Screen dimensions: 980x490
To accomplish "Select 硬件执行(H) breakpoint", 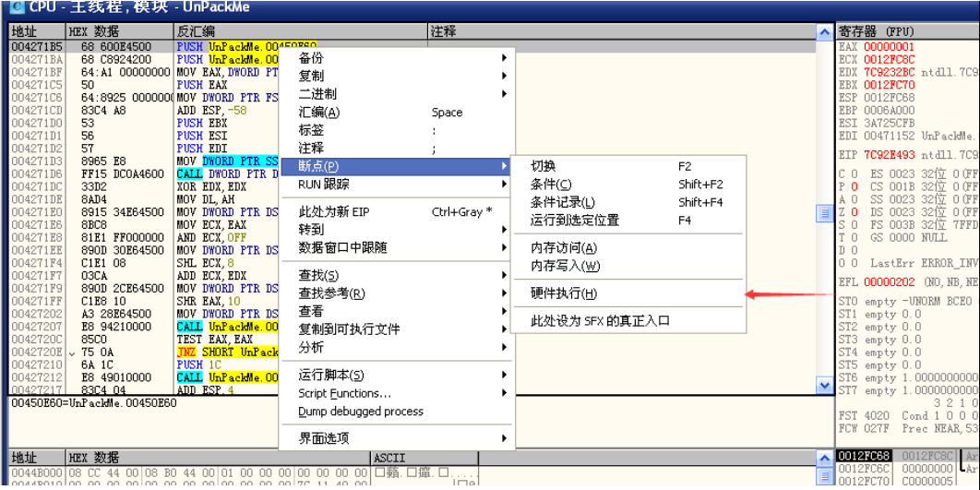I will [x=628, y=293].
